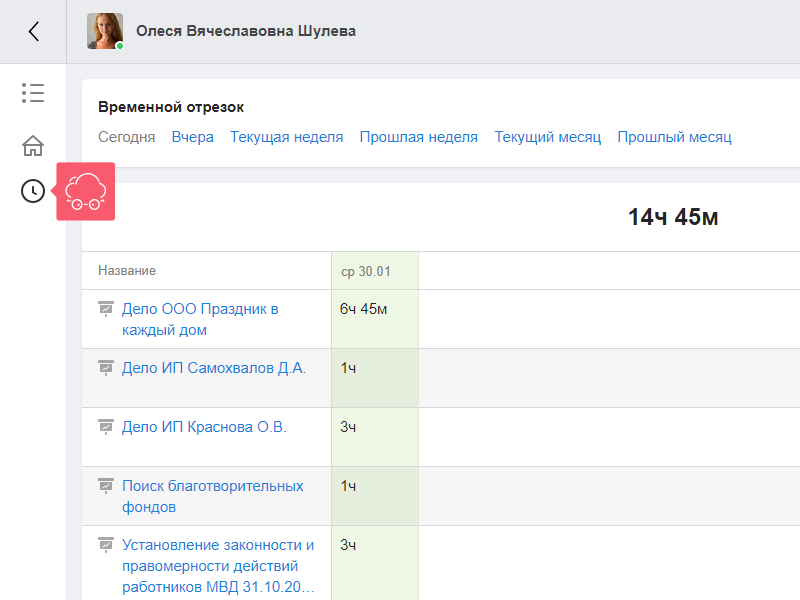This screenshot has height=600, width=800.
Task: Click project icon beside Дело ООО Праздник
Action: 106,309
